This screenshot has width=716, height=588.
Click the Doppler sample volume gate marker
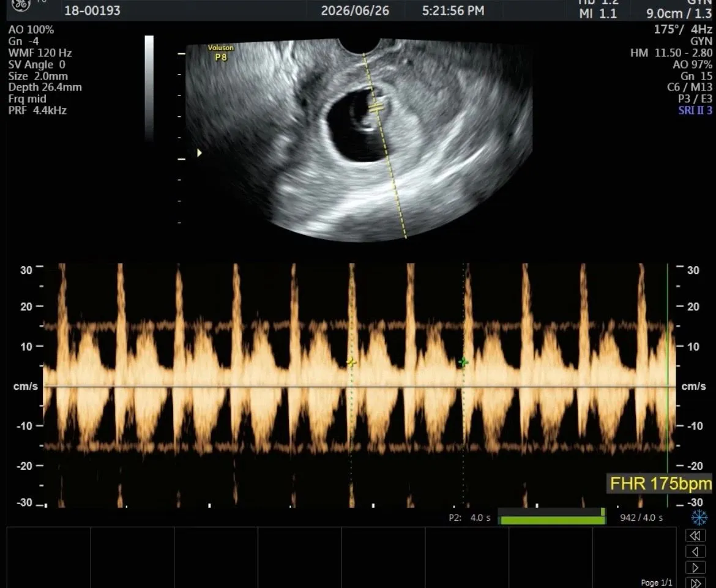pos(376,108)
